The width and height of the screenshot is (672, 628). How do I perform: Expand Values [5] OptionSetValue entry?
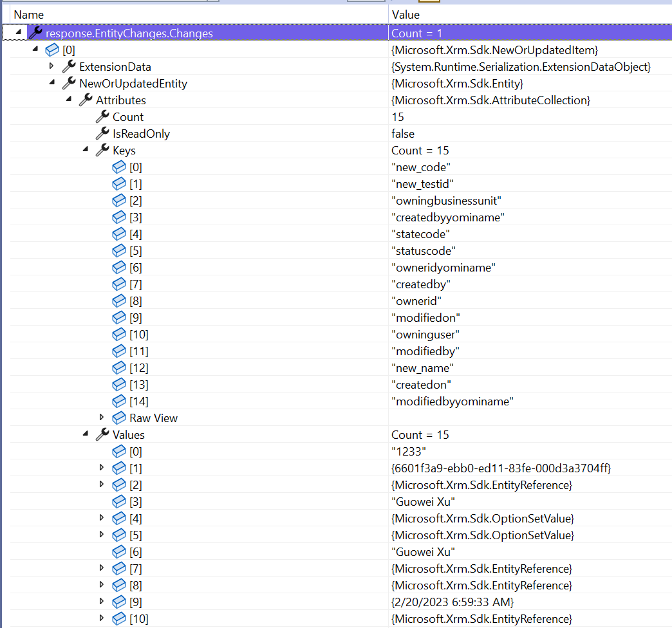click(x=102, y=534)
